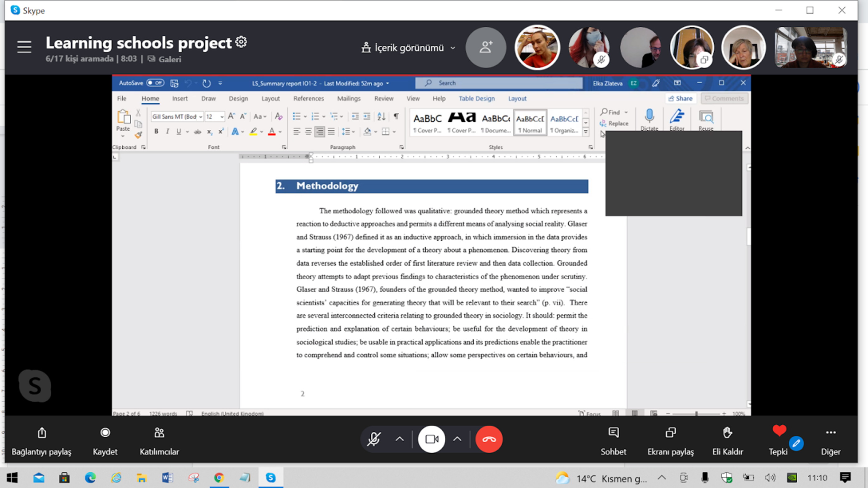Viewport: 868px width, 488px height.
Task: End the call with red hang-up button
Action: click(x=489, y=439)
